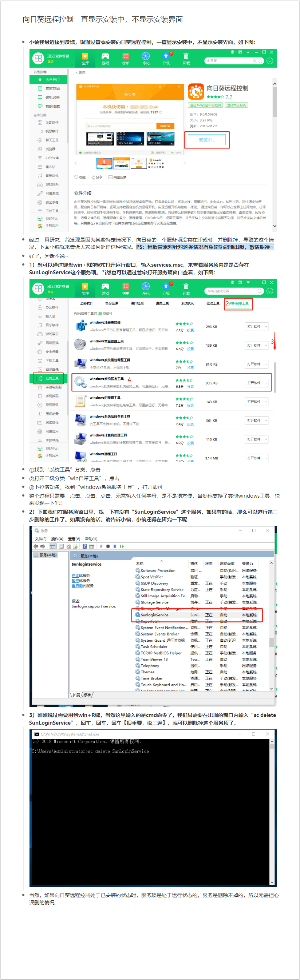Open 问题反馈 feedback link
Viewport: 300px width, 980px height.
pyautogui.click(x=118, y=177)
